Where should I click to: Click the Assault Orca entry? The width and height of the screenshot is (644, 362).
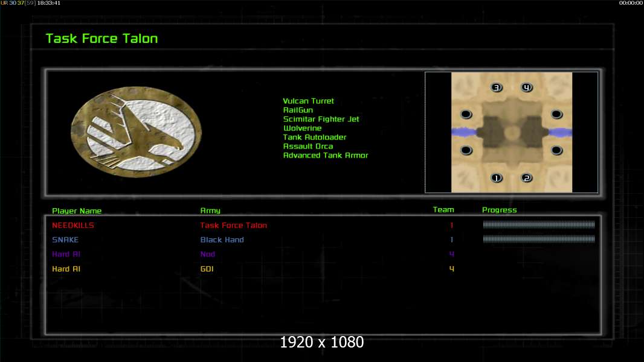(308, 146)
